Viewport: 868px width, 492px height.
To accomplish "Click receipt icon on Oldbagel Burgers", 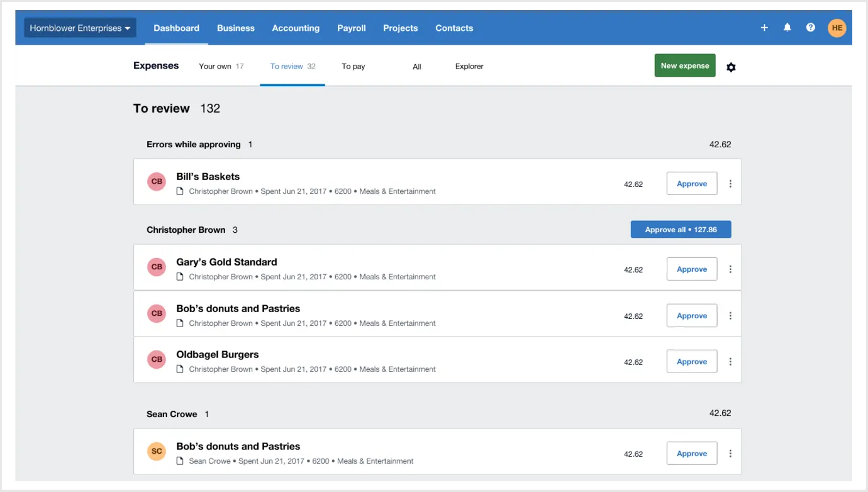I will 180,369.
